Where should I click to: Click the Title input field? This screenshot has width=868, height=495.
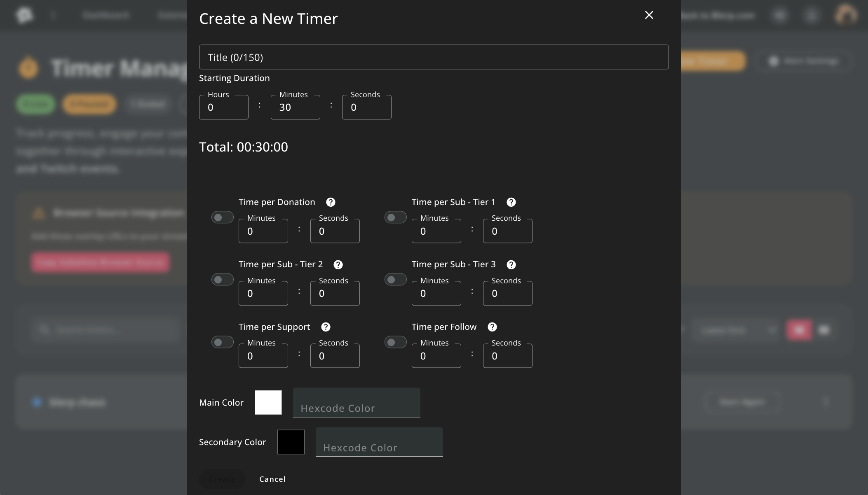tap(434, 57)
